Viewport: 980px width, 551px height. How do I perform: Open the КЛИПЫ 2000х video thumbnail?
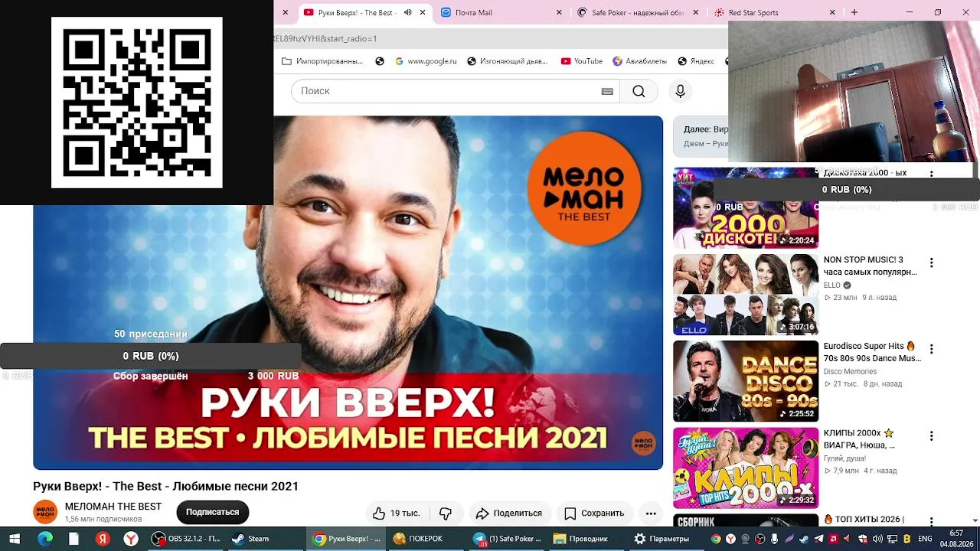point(746,468)
